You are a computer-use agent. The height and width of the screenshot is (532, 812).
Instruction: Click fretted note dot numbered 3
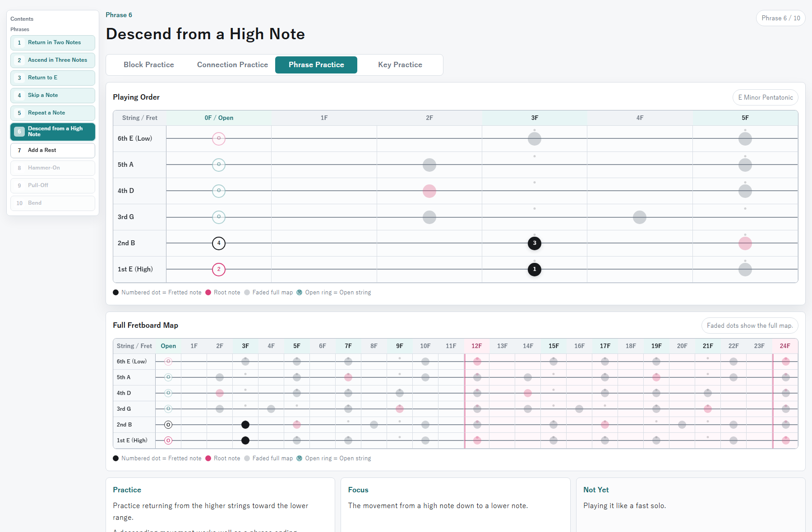pos(535,243)
